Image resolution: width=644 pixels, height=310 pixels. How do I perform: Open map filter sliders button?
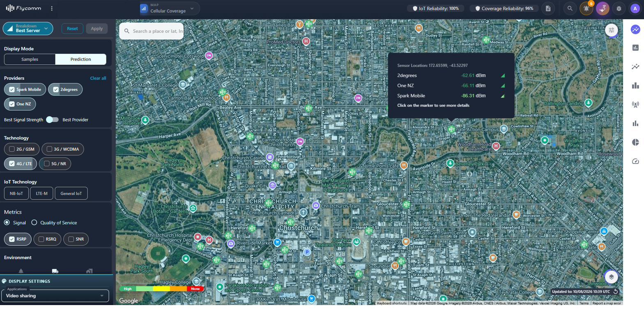(x=612, y=30)
